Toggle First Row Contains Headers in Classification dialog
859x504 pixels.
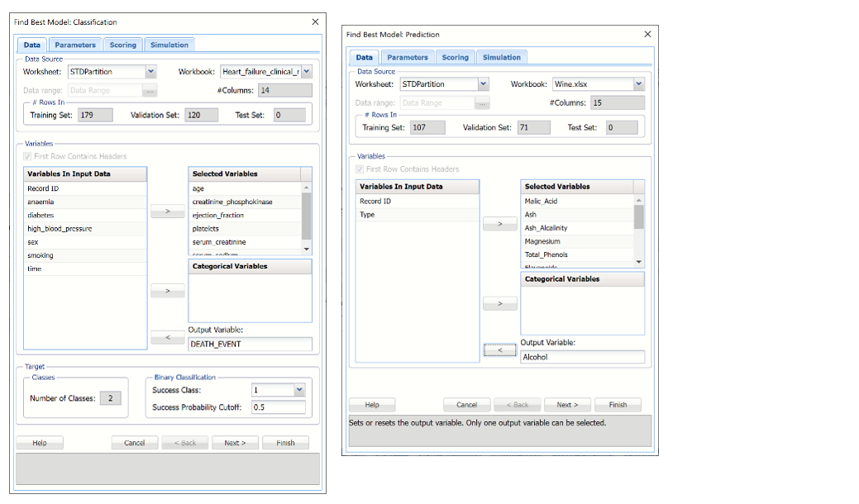point(29,156)
